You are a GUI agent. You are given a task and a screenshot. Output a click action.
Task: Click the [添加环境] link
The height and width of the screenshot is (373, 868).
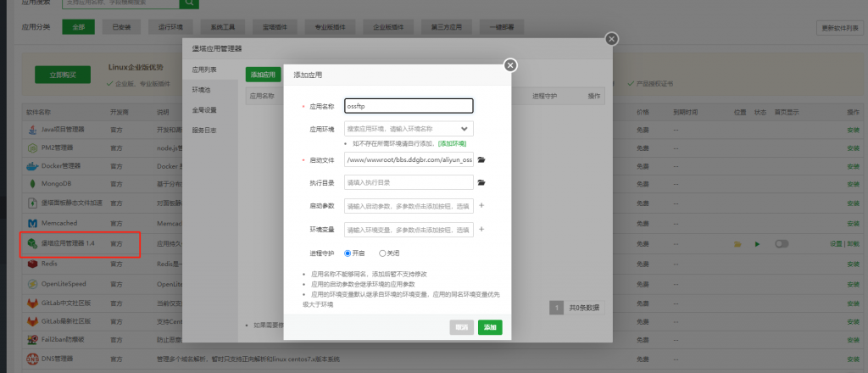pos(453,143)
